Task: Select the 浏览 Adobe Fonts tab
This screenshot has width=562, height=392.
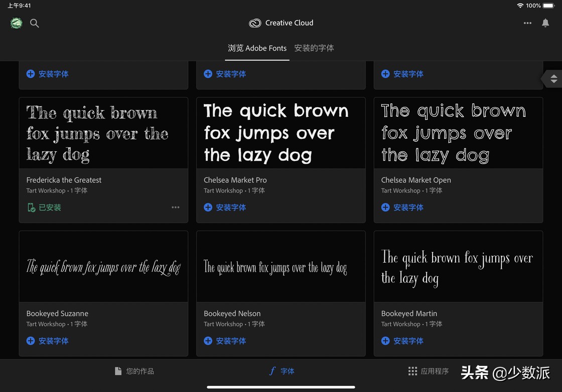Action: pos(257,48)
